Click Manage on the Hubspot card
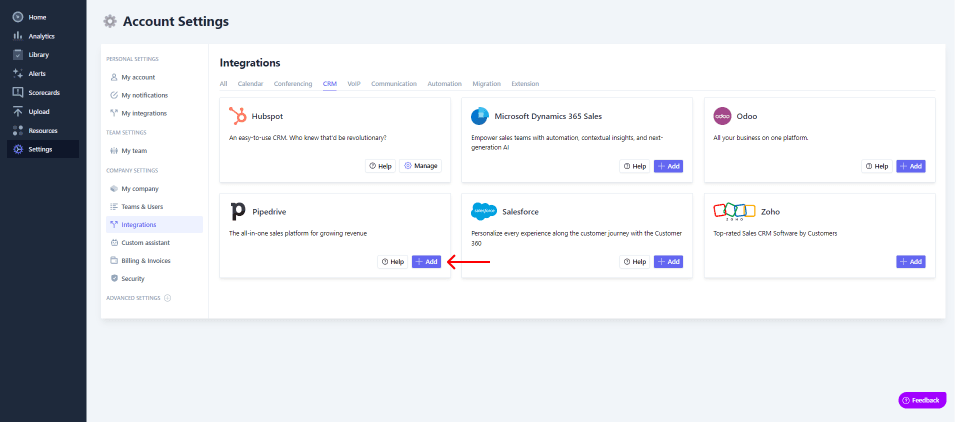Viewport: 955px width, 422px height. [420, 166]
